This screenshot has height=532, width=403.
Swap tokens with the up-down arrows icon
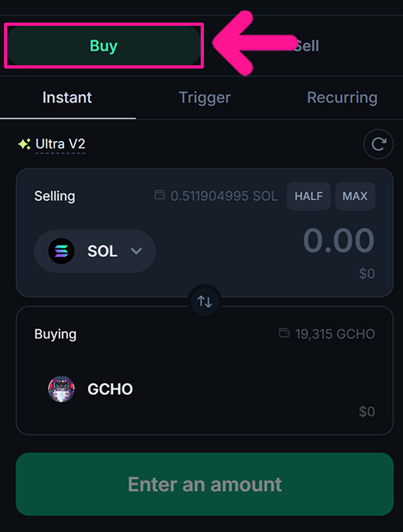(x=205, y=301)
